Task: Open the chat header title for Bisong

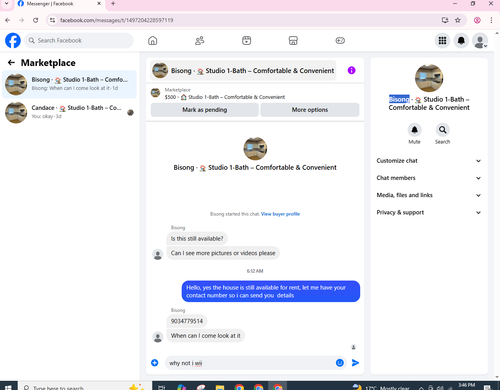Action: point(243,71)
